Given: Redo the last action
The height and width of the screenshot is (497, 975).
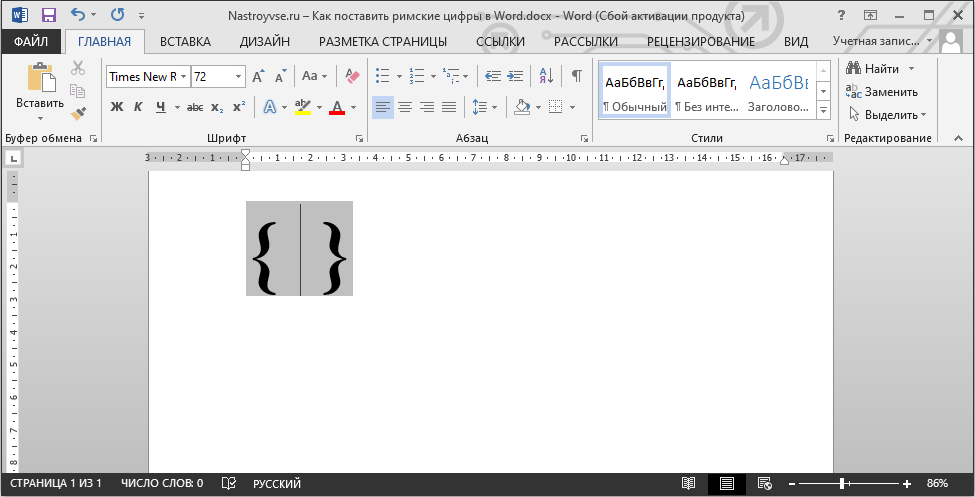Looking at the screenshot, I should 118,14.
